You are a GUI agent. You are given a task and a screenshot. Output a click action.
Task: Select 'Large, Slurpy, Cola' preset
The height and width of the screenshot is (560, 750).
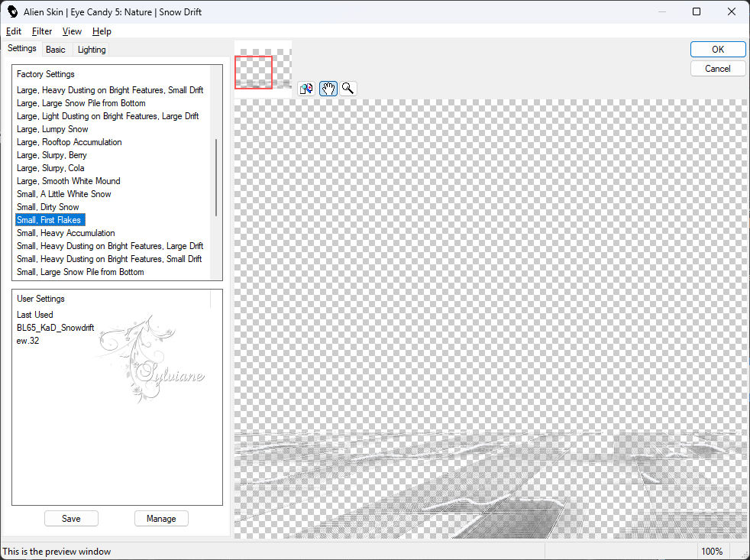click(x=50, y=167)
